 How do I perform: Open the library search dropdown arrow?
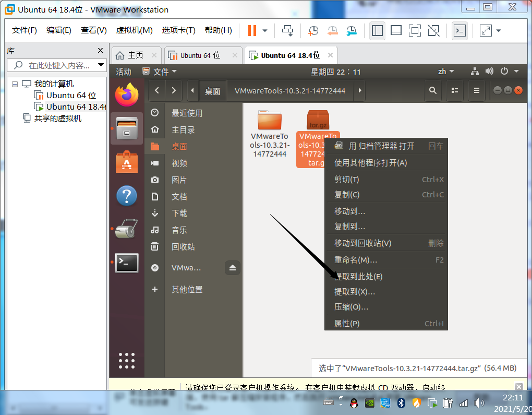tap(101, 65)
